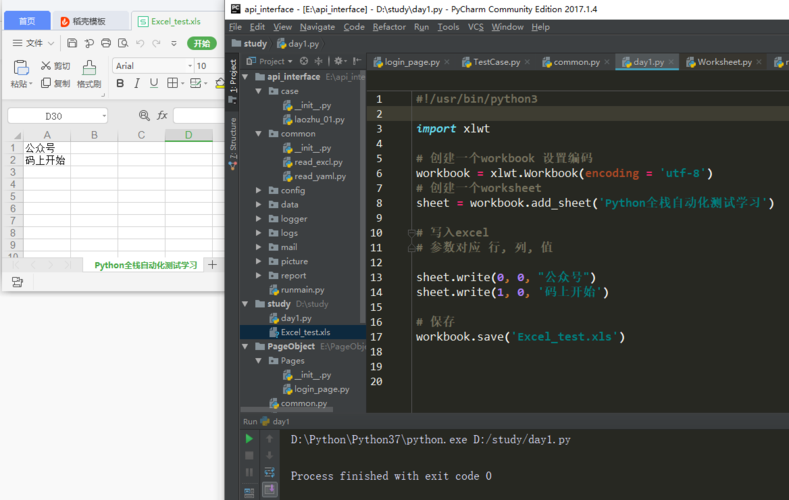Click the 剪切 cut scissors button

click(x=55, y=66)
